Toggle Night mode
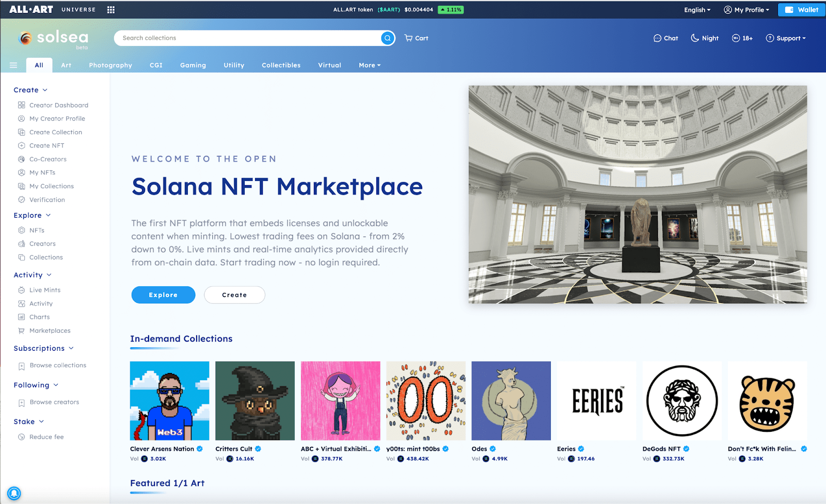 pos(705,38)
